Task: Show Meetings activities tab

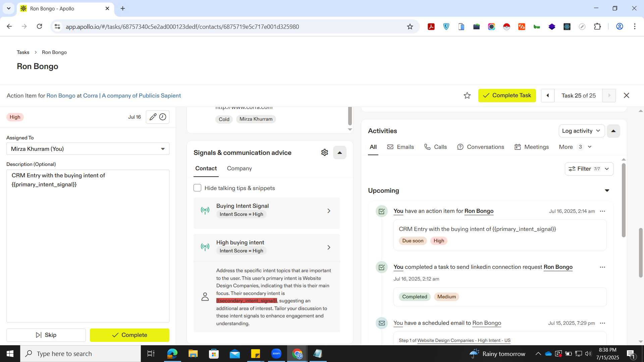Action: coord(532,147)
